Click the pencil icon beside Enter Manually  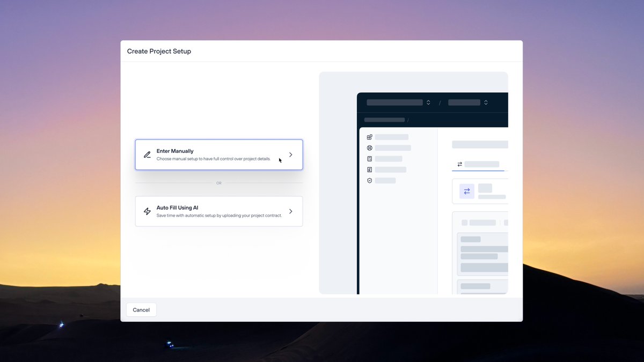(147, 155)
